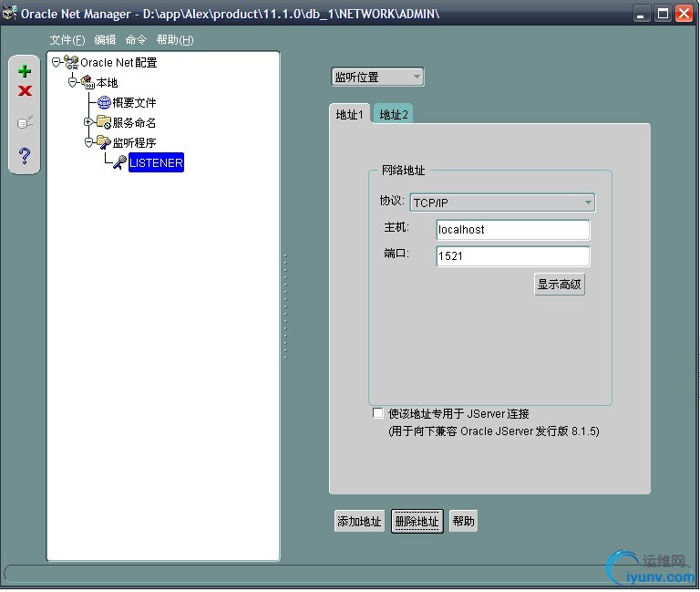The width and height of the screenshot is (700, 592).
Task: Click the 删除地址 button
Action: point(417,521)
